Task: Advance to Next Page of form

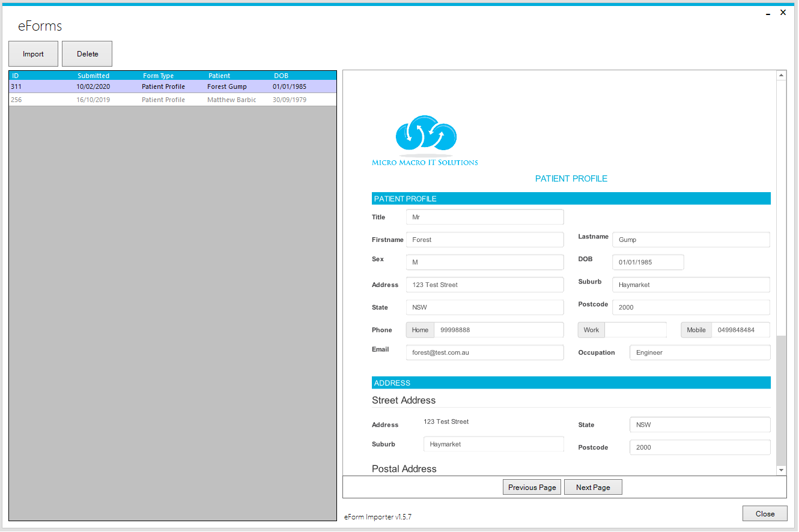Action: 593,487
